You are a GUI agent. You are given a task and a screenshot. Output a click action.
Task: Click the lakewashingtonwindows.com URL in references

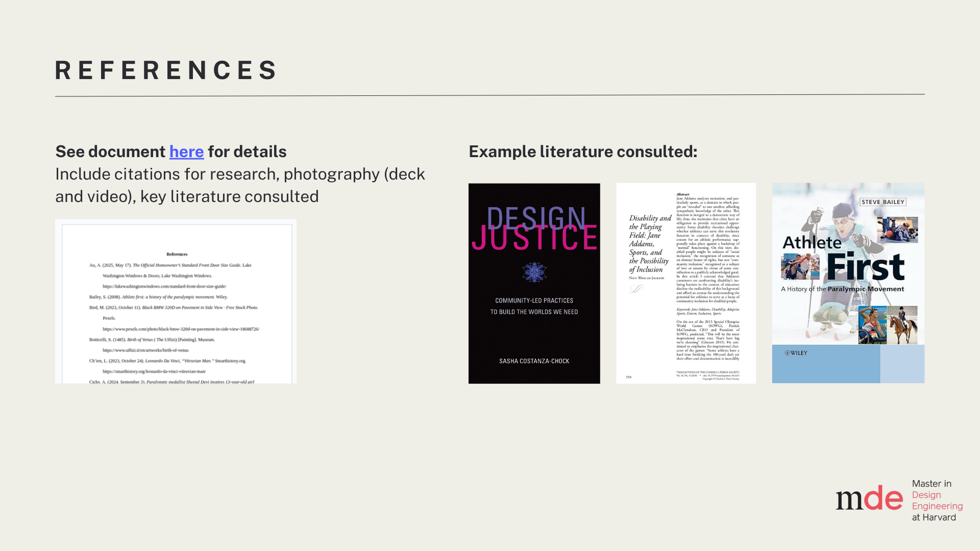pos(164,287)
